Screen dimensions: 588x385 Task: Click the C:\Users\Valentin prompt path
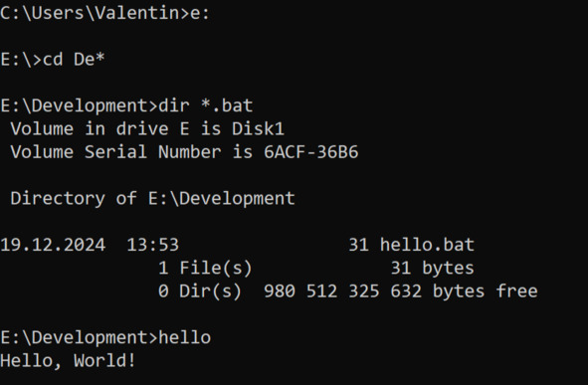(91, 14)
